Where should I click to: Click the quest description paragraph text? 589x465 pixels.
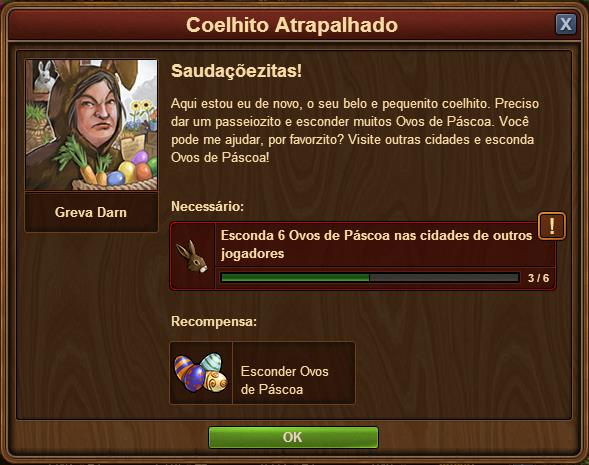(x=355, y=130)
